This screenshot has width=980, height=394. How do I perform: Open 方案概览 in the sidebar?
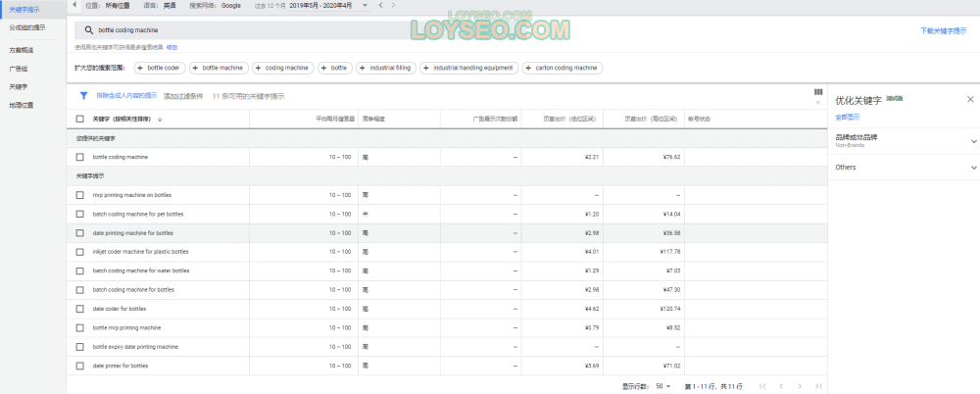pos(22,49)
